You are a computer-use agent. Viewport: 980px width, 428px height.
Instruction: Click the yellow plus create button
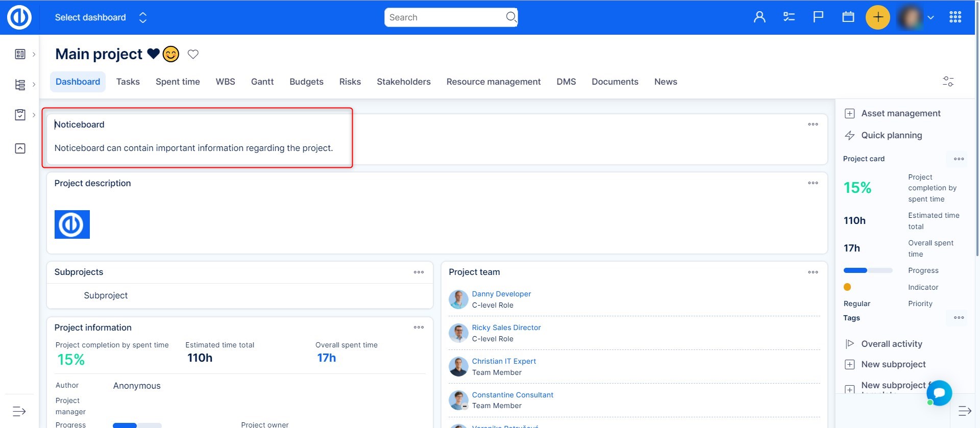click(x=877, y=17)
